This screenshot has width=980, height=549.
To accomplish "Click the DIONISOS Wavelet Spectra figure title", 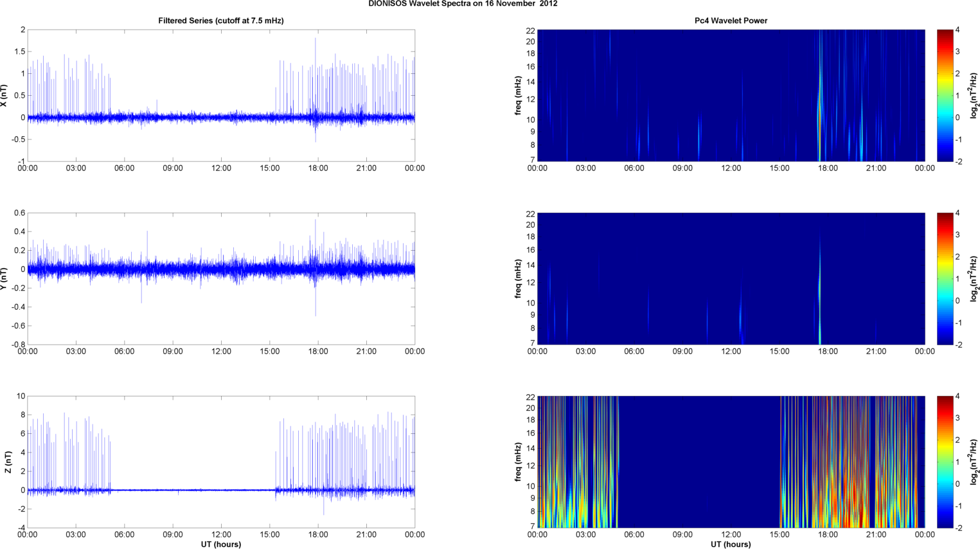I will tap(463, 4).
